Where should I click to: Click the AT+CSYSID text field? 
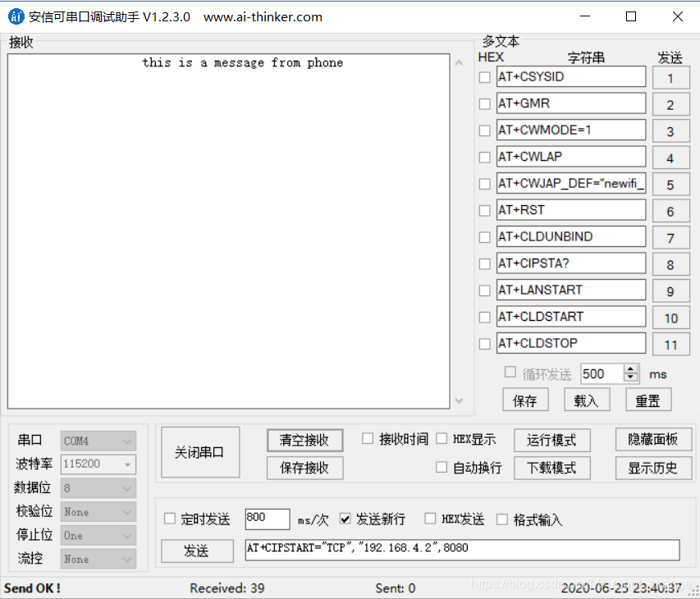[571, 77]
